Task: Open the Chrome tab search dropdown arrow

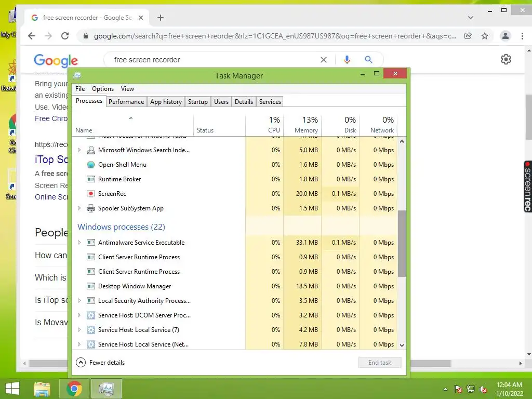Action: coord(470,18)
